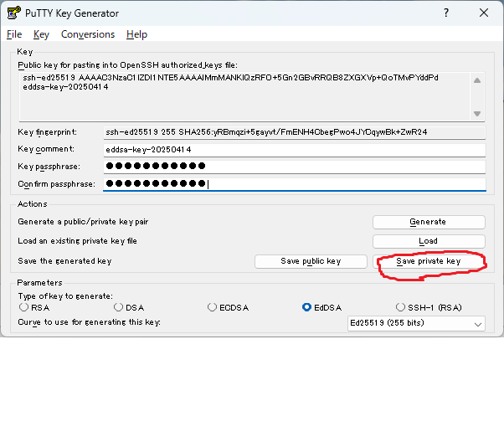
Task: Click the Key fingerprint field
Action: pyautogui.click(x=294, y=132)
